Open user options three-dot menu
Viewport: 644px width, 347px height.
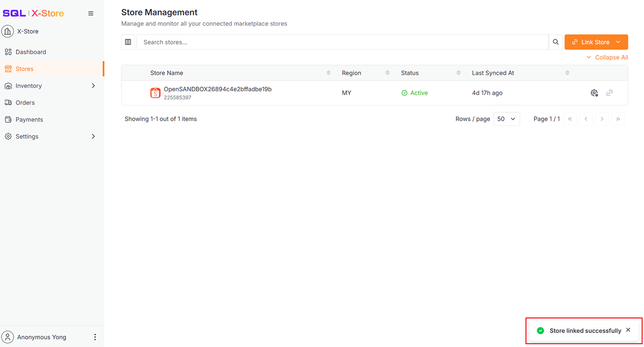point(95,337)
